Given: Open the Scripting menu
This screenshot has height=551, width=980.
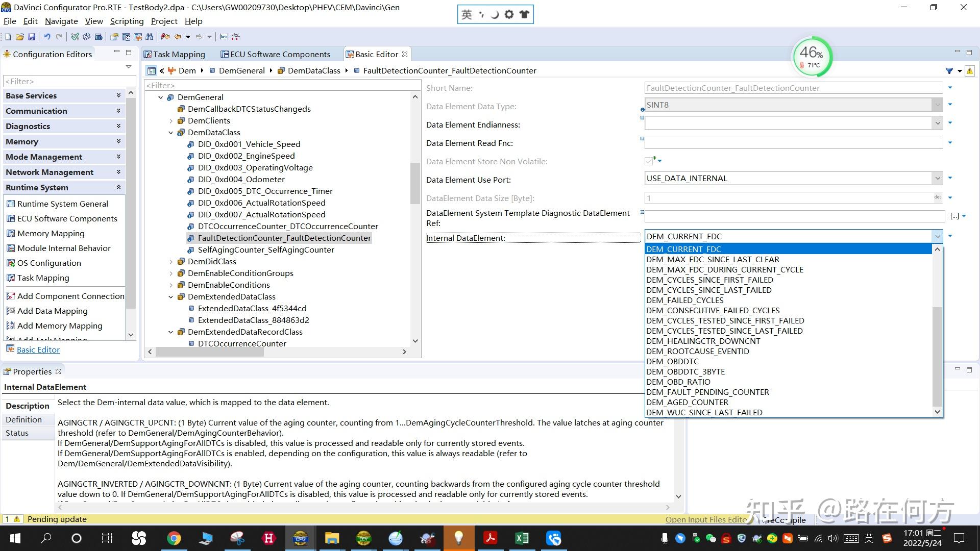Looking at the screenshot, I should [127, 21].
